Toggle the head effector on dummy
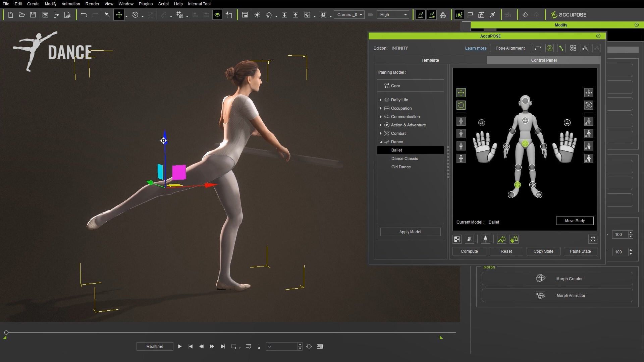644x362 pixels. (x=525, y=101)
